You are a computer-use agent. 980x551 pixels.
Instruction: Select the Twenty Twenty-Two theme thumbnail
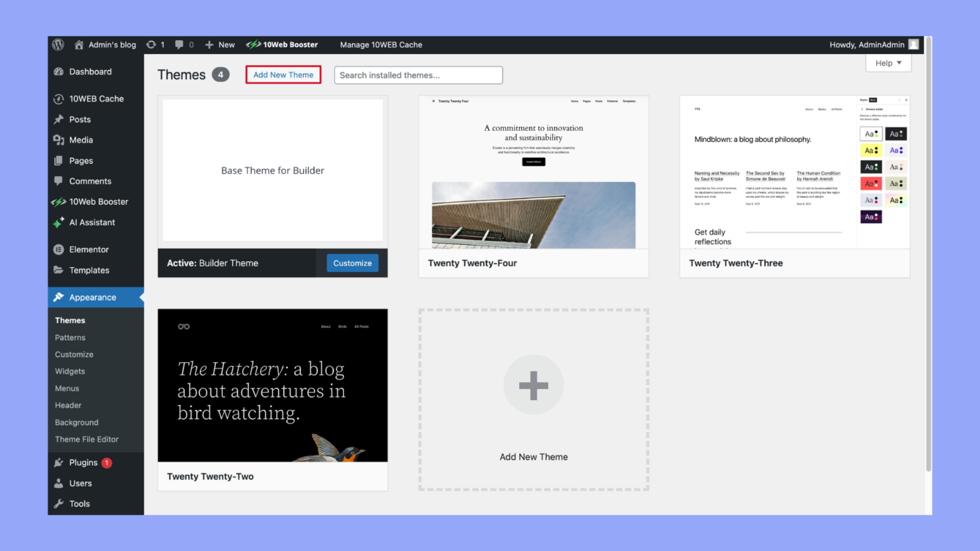pyautogui.click(x=273, y=385)
